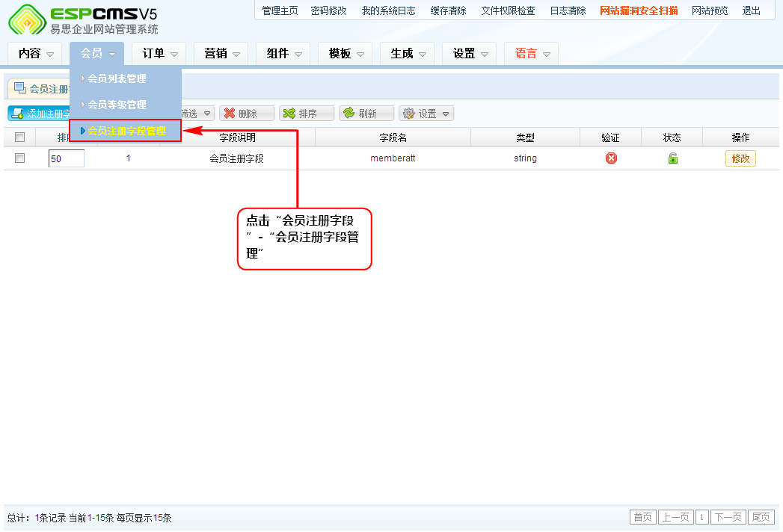
Task: Expand the 内容 top menu
Action: pos(37,54)
